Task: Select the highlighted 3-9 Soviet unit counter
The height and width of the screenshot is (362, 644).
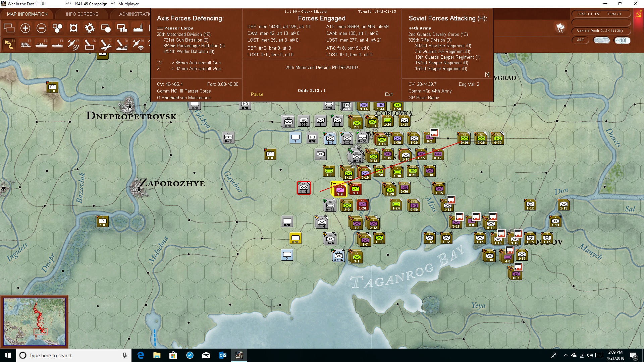Action: pyautogui.click(x=339, y=190)
